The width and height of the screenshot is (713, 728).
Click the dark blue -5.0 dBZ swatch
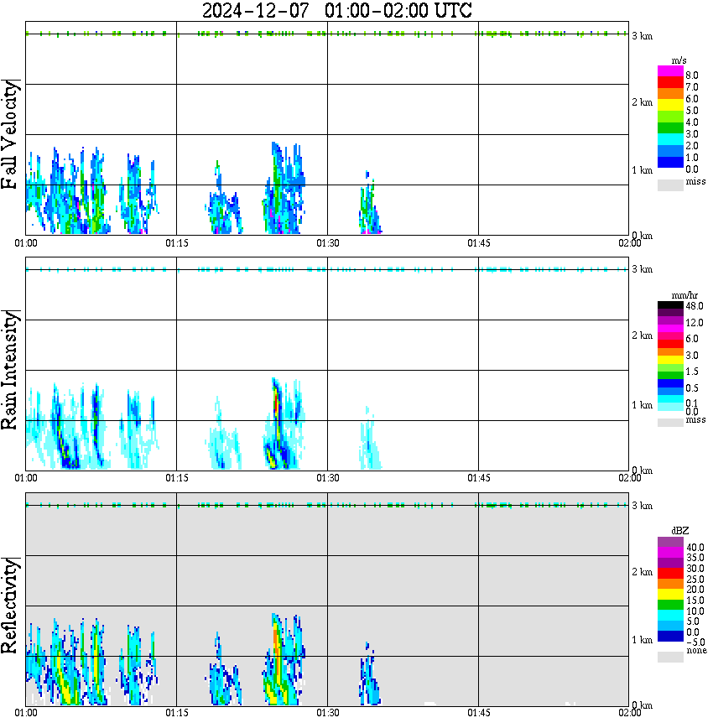[x=670, y=637]
